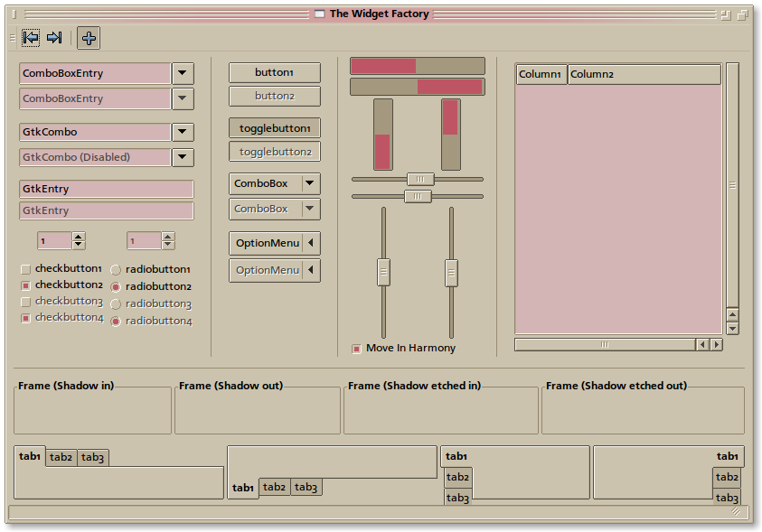The image size is (762, 532).
Task: Open the disabled OptionMenu
Action: 275,270
